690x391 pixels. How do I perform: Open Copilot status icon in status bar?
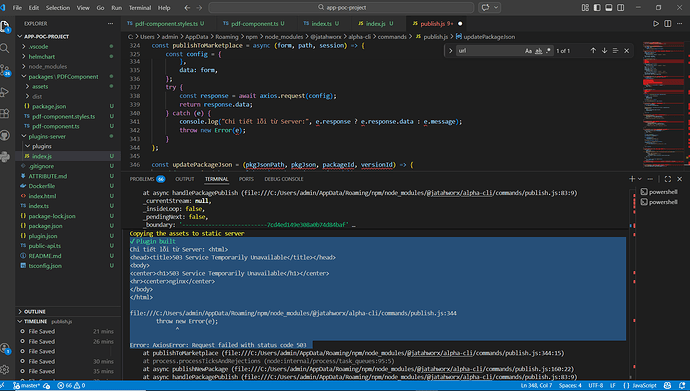[668, 385]
